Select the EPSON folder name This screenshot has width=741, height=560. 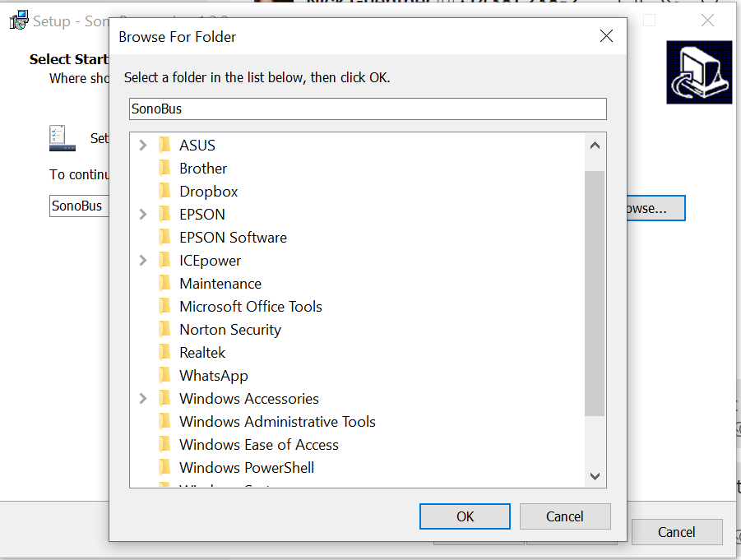[202, 214]
